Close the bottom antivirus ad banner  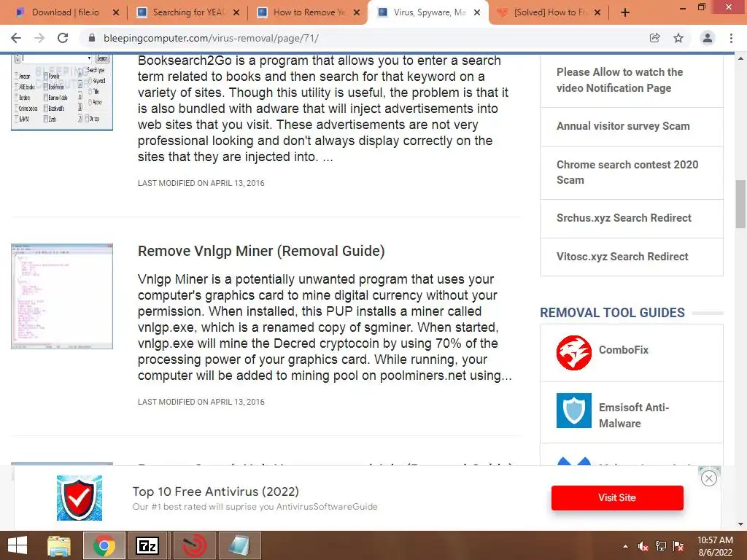click(709, 478)
